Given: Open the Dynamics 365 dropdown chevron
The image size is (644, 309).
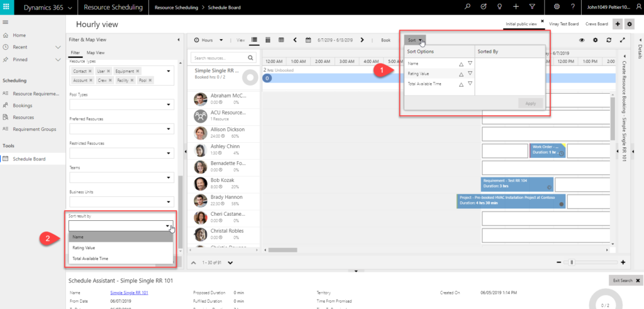Looking at the screenshot, I should click(x=69, y=8).
